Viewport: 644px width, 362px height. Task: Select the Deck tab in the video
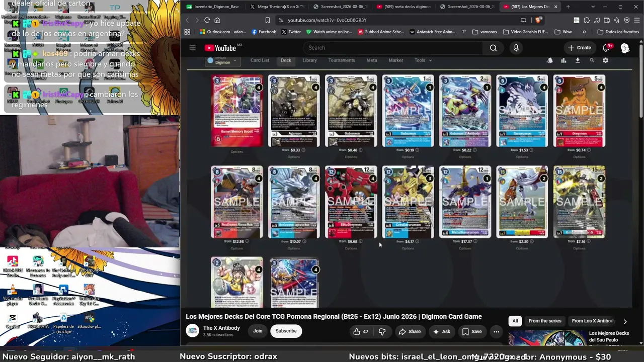coord(286,60)
